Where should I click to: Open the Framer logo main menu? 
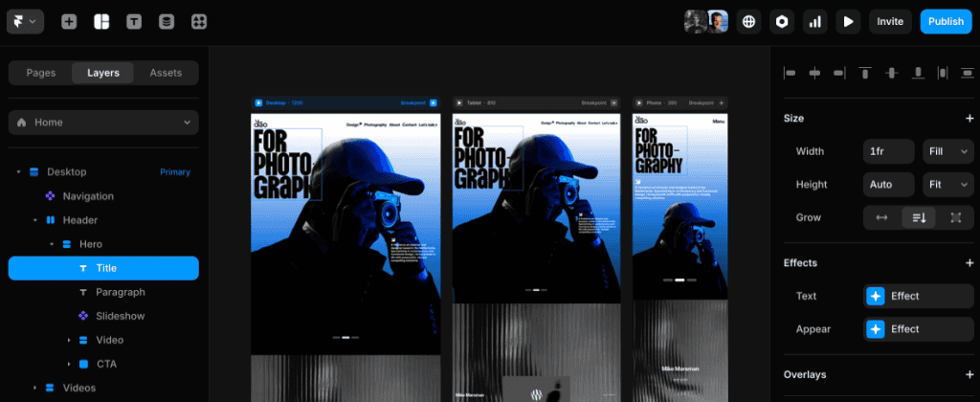point(25,21)
